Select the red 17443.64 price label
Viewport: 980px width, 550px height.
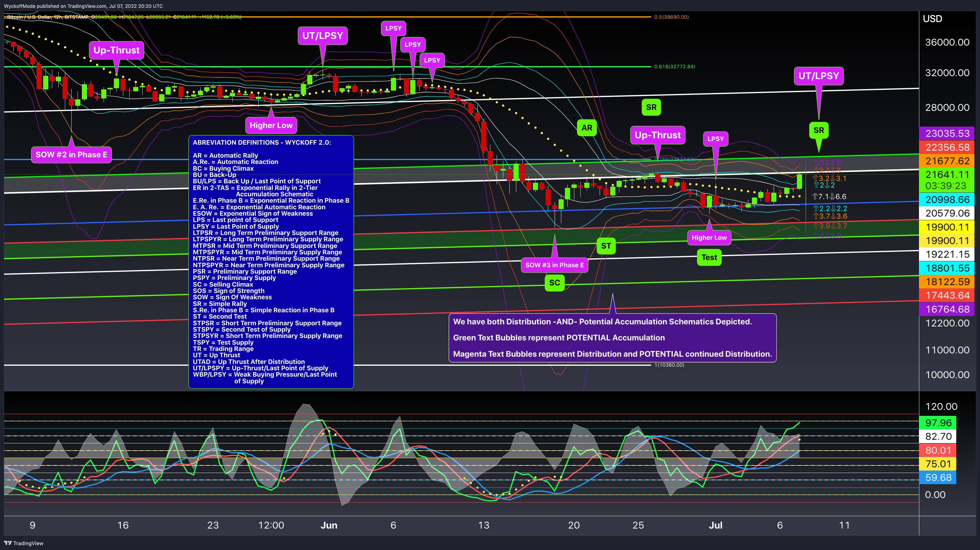coord(947,296)
